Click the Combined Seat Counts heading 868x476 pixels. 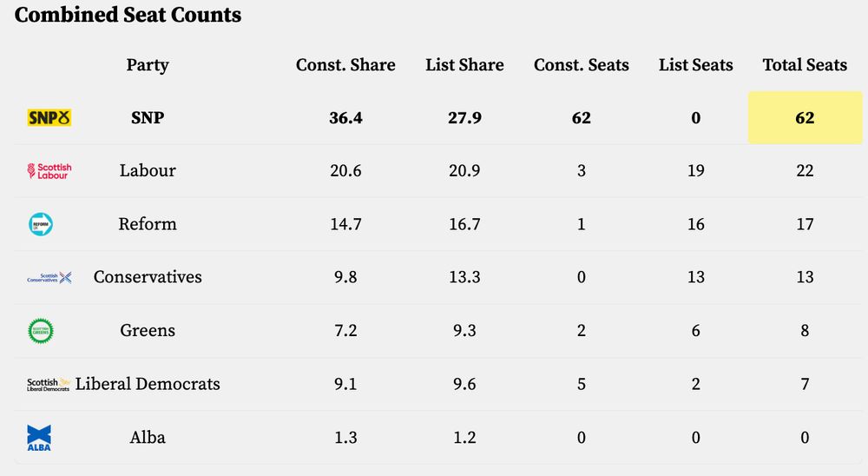(x=128, y=15)
